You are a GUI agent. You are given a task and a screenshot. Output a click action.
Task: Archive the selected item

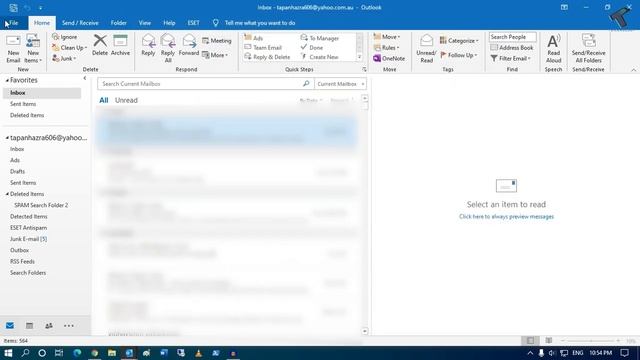[120, 45]
